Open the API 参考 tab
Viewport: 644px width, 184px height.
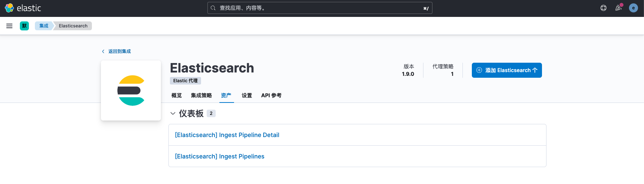[272, 95]
